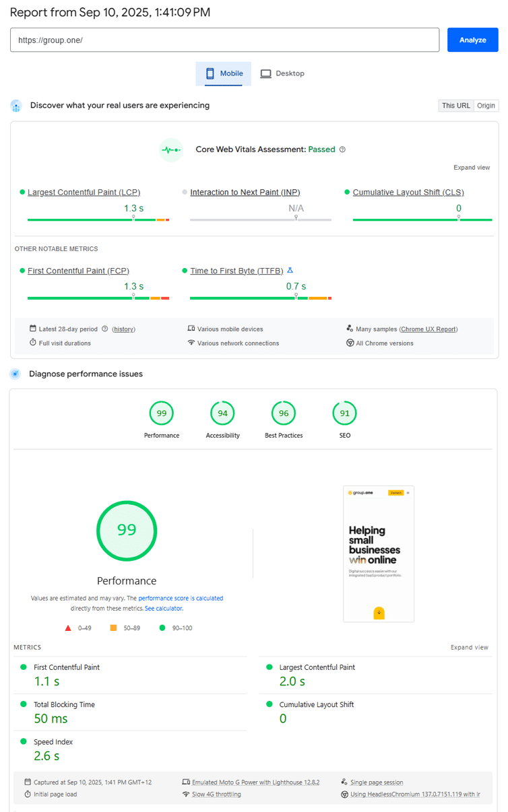Click the TTFB experimental flask icon

(290, 270)
